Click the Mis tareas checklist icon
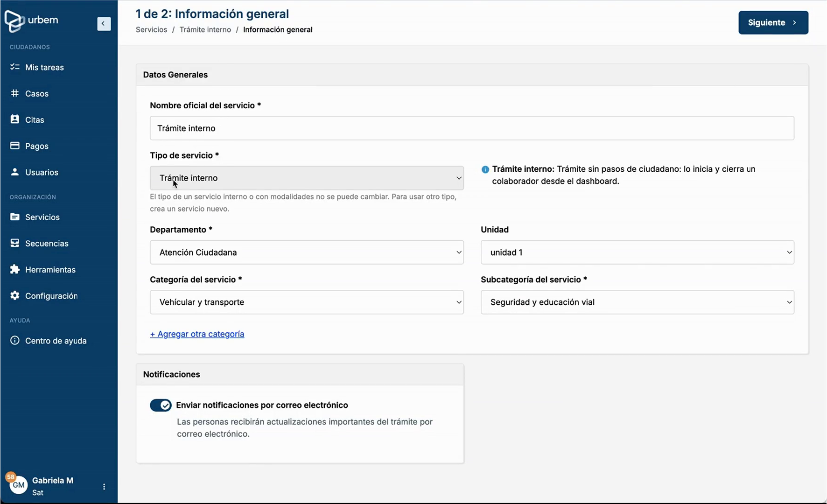The height and width of the screenshot is (504, 827). click(15, 67)
